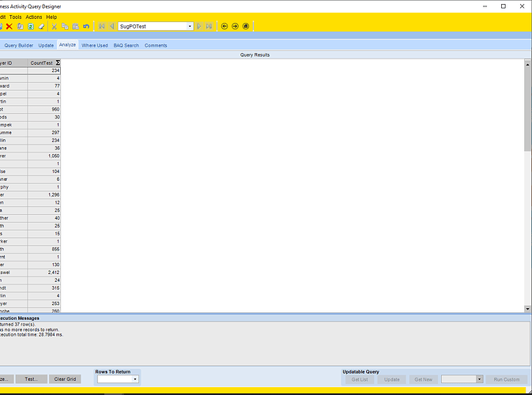Click the results scrollbar up arrow

click(x=527, y=64)
